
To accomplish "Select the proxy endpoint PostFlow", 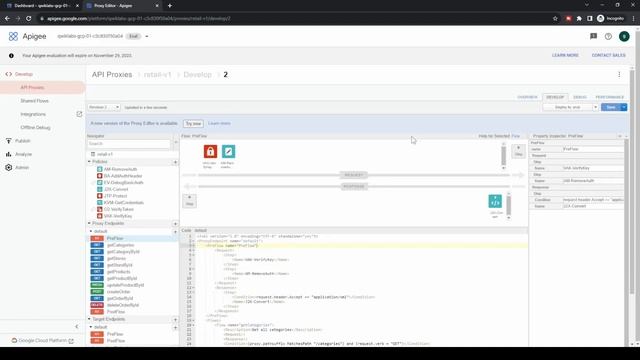I will click(116, 312).
